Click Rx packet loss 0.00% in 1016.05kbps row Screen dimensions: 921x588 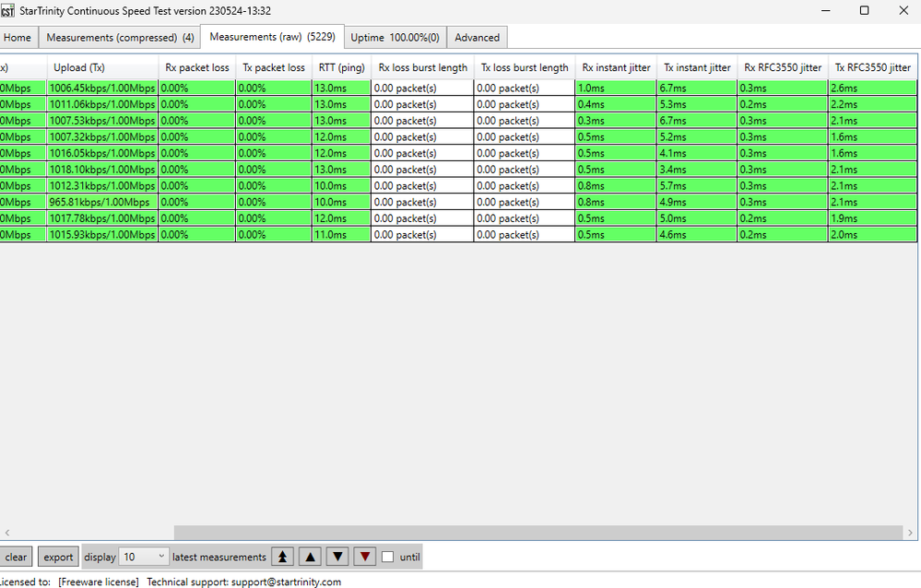pos(197,153)
